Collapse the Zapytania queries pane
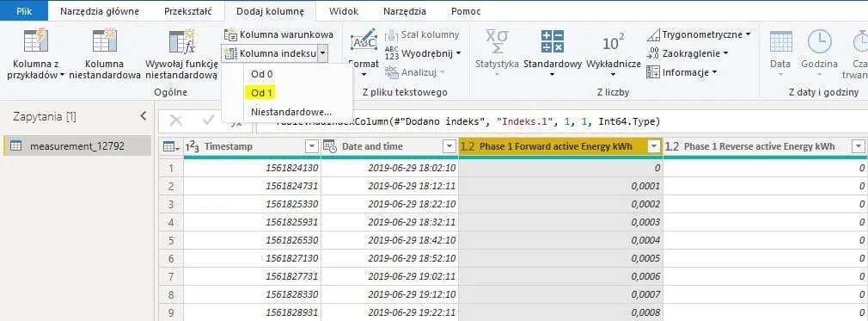This screenshot has height=321, width=868. tap(143, 116)
